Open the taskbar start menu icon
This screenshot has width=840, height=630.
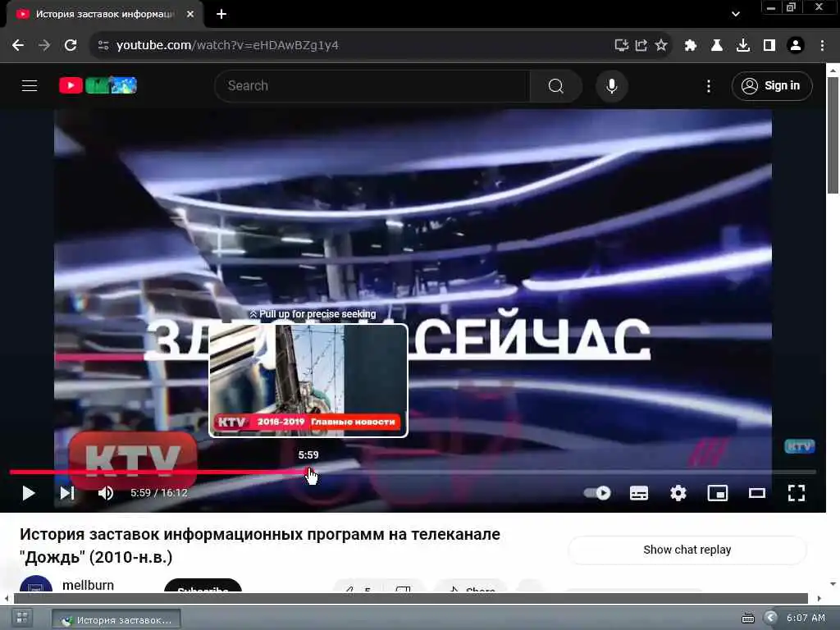22,619
